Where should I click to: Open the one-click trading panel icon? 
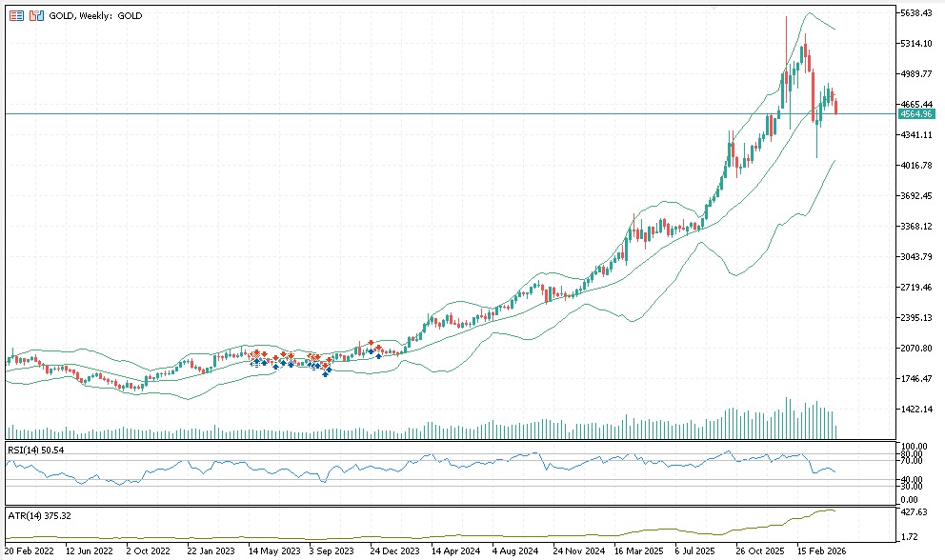point(16,16)
